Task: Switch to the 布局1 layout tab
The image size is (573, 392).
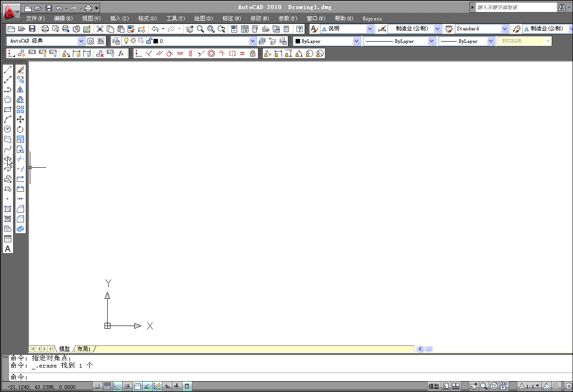Action: [84, 349]
